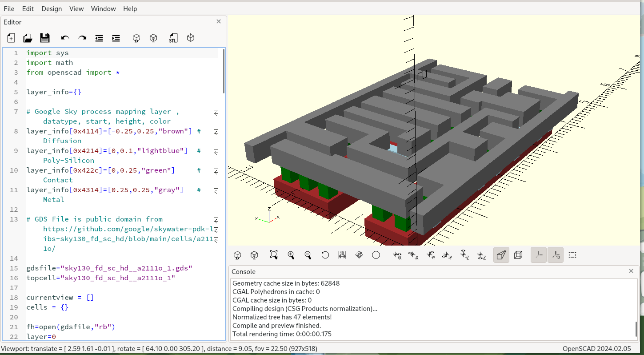Switch to Orthogonal projection view

tap(518, 255)
